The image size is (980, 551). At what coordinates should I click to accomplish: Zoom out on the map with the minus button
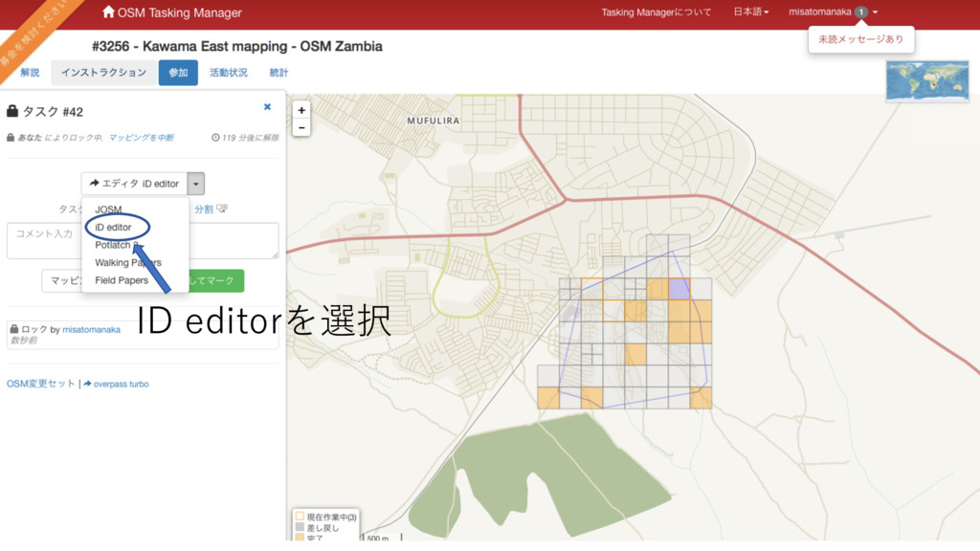click(301, 127)
